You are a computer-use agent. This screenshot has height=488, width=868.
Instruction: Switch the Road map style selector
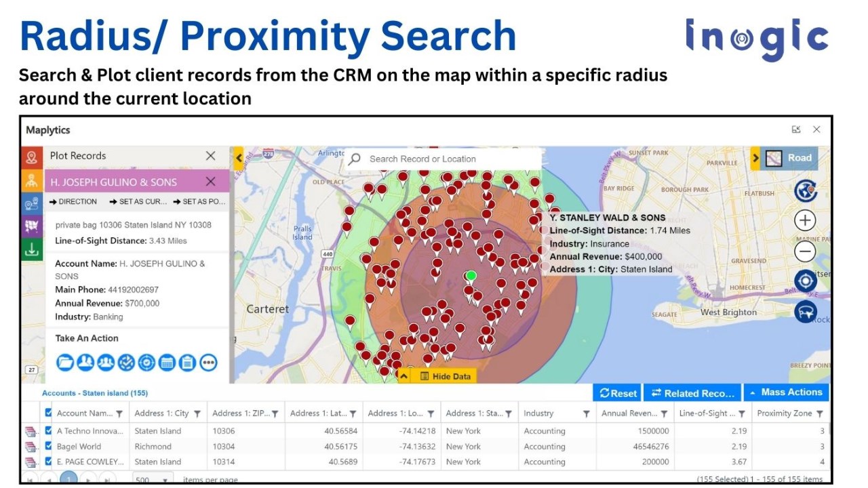tap(789, 158)
